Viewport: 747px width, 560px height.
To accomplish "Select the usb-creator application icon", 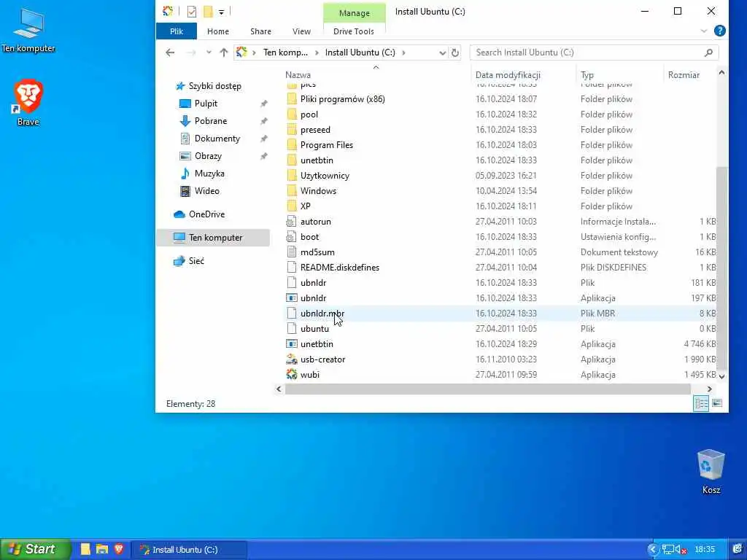I will [x=292, y=359].
